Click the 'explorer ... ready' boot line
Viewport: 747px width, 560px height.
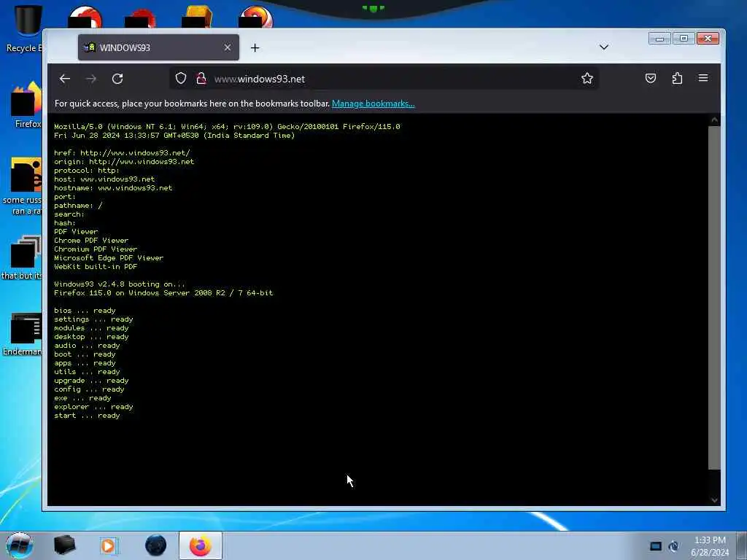pyautogui.click(x=93, y=407)
